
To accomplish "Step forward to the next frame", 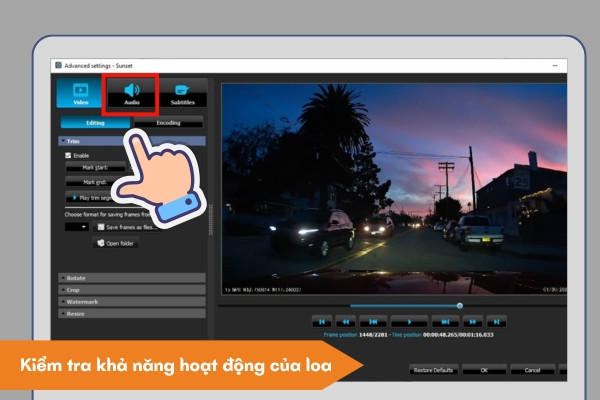I will (445, 322).
